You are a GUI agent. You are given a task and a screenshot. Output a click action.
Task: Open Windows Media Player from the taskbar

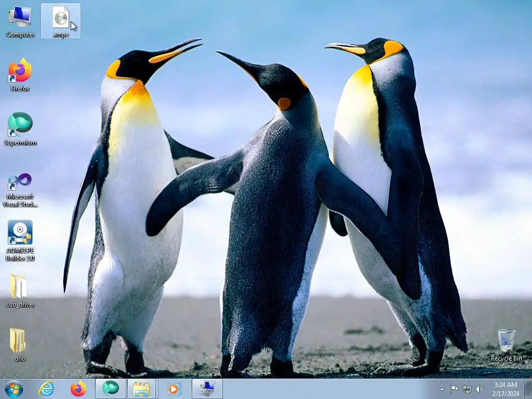pyautogui.click(x=174, y=389)
